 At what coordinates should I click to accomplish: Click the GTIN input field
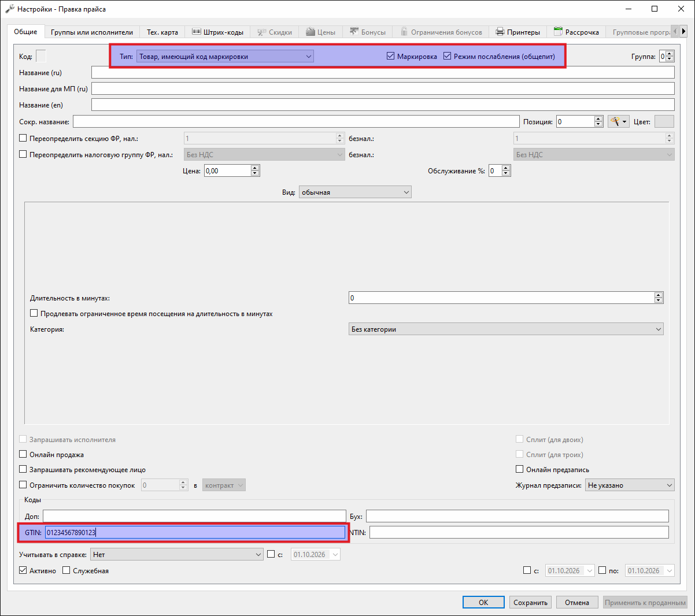click(x=195, y=533)
